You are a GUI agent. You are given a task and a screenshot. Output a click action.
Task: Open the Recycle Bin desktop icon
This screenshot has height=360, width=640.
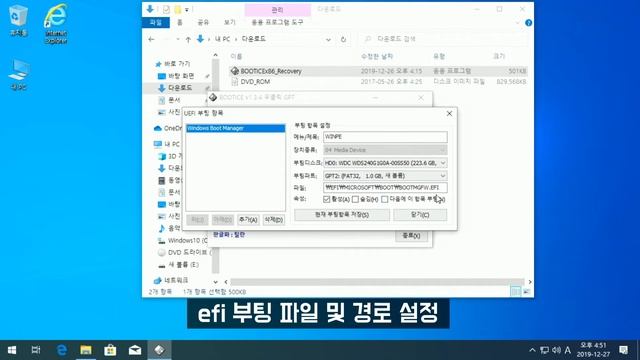18,21
